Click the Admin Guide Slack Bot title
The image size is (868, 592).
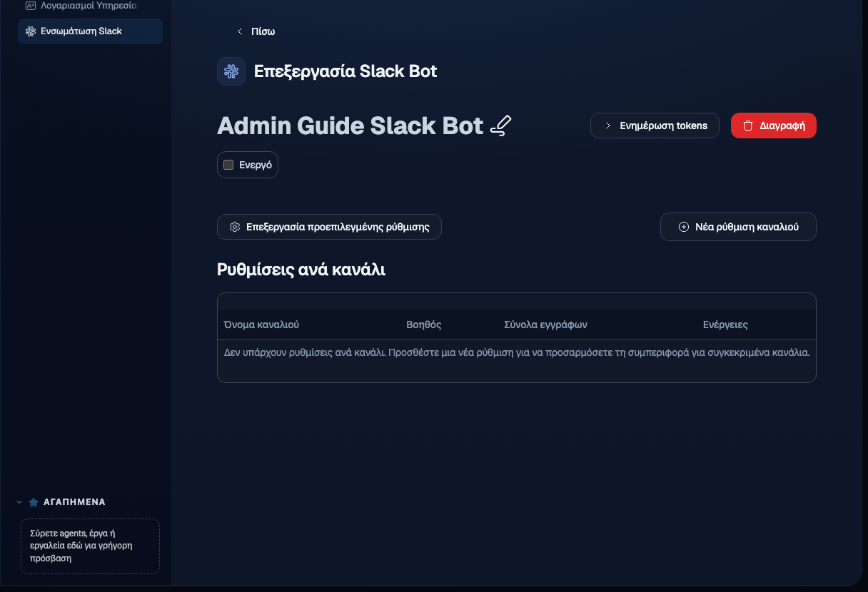click(350, 126)
